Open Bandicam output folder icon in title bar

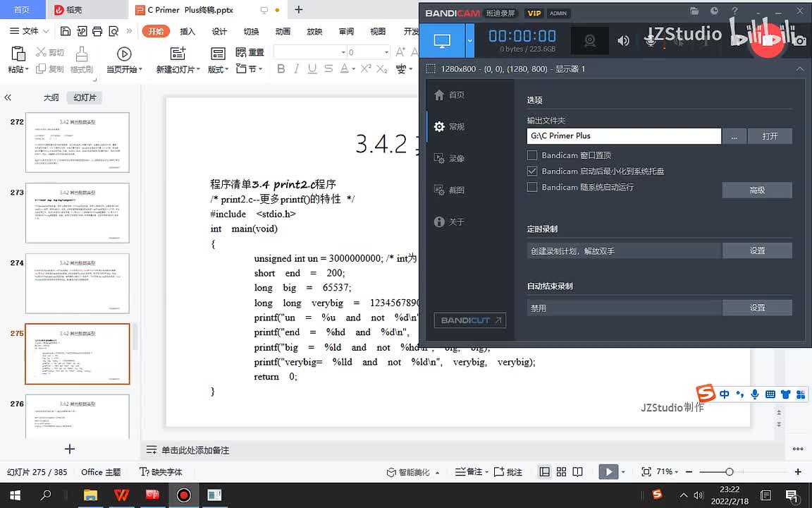(x=694, y=11)
